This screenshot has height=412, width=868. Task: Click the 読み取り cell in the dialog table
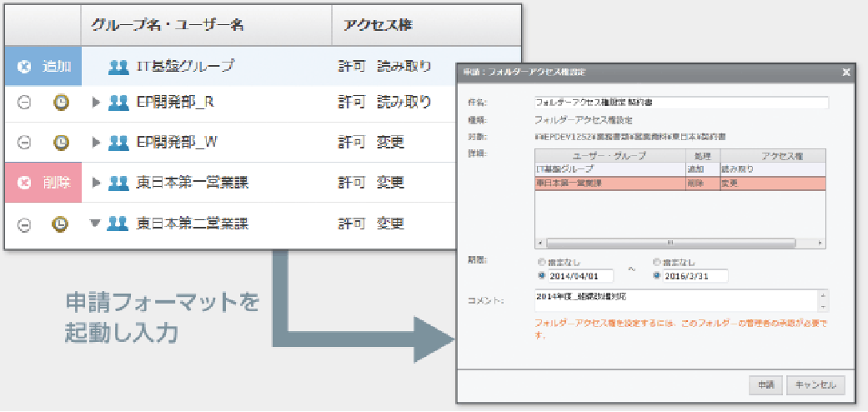(772, 169)
